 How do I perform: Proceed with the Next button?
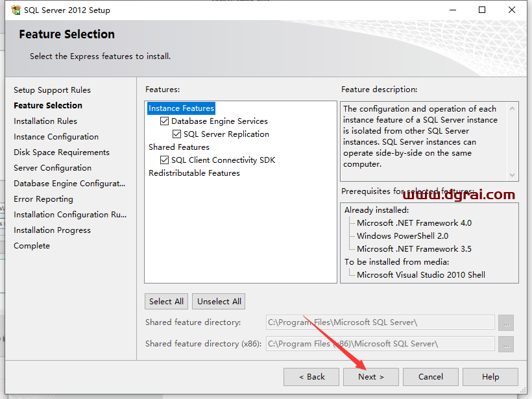pyautogui.click(x=371, y=376)
